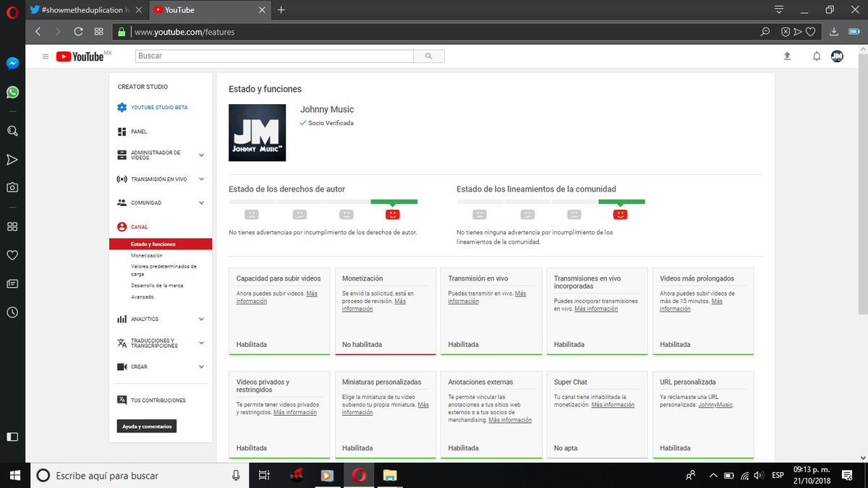Open the Windows Start menu

click(x=14, y=475)
